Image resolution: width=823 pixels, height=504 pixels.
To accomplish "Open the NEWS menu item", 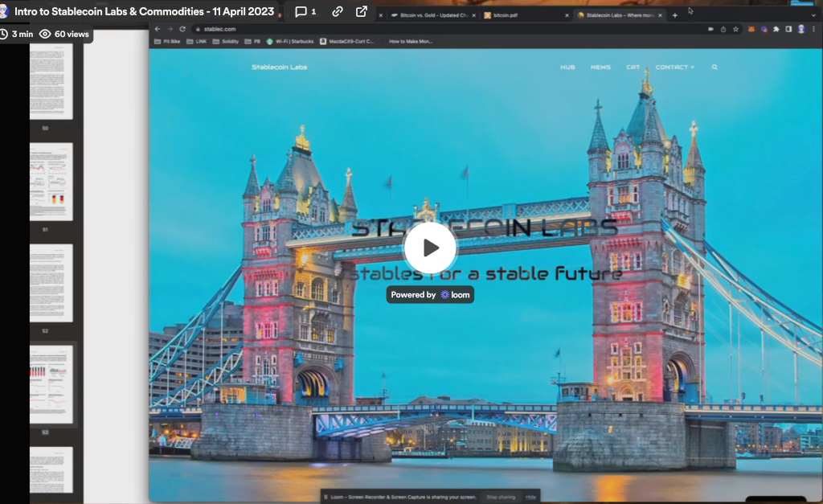I will pos(600,68).
